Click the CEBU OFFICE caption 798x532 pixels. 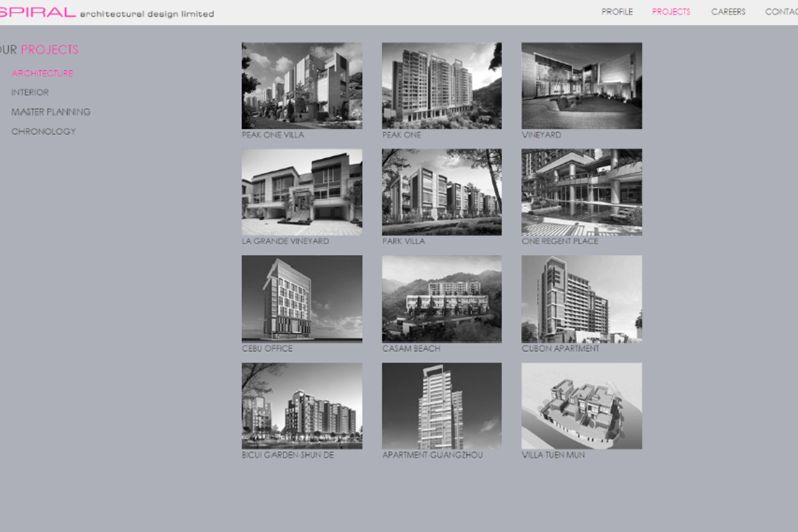267,349
